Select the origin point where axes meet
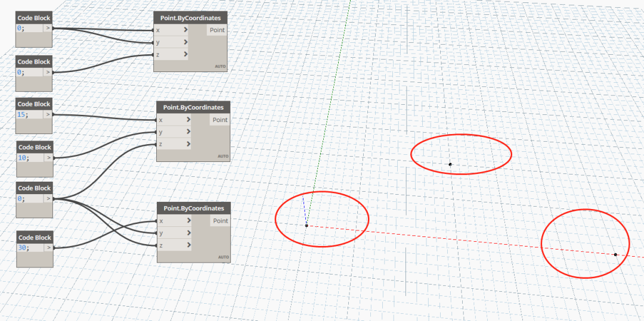This screenshot has width=644, height=321. pos(306,226)
